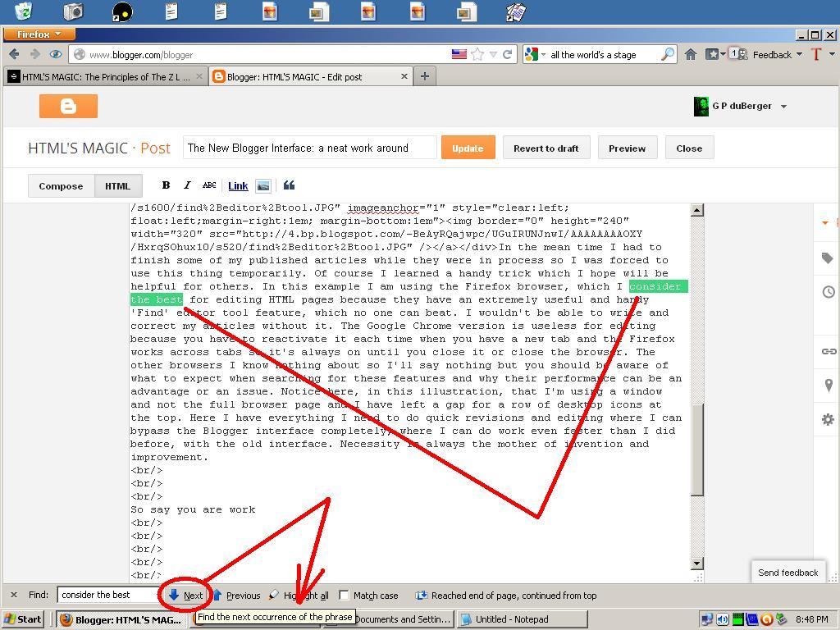
Task: Insert a blockquote using the quote icon
Action: 289,185
